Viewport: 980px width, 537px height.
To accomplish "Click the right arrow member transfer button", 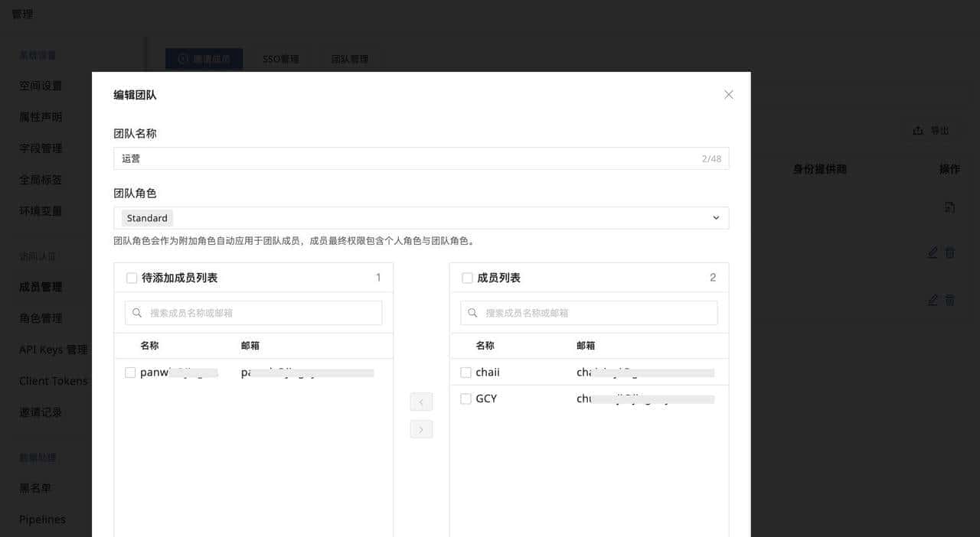I will pyautogui.click(x=421, y=429).
